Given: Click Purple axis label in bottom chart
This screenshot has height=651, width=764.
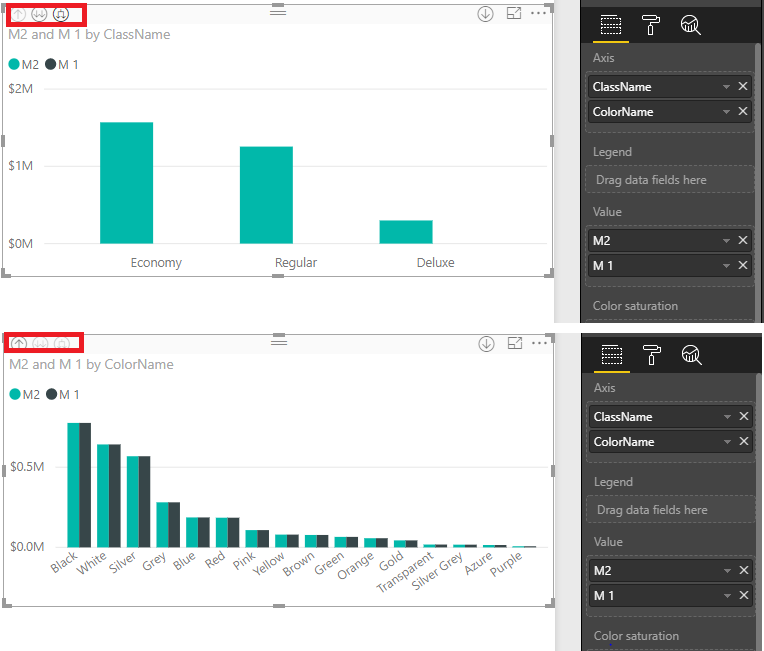Looking at the screenshot, I should tap(506, 564).
